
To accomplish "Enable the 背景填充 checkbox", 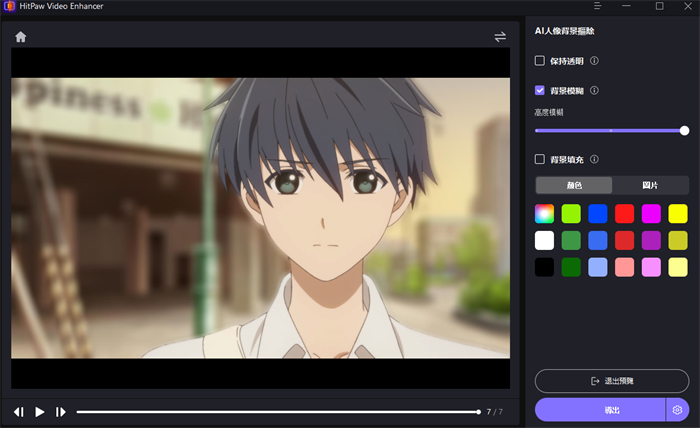I will (x=540, y=159).
